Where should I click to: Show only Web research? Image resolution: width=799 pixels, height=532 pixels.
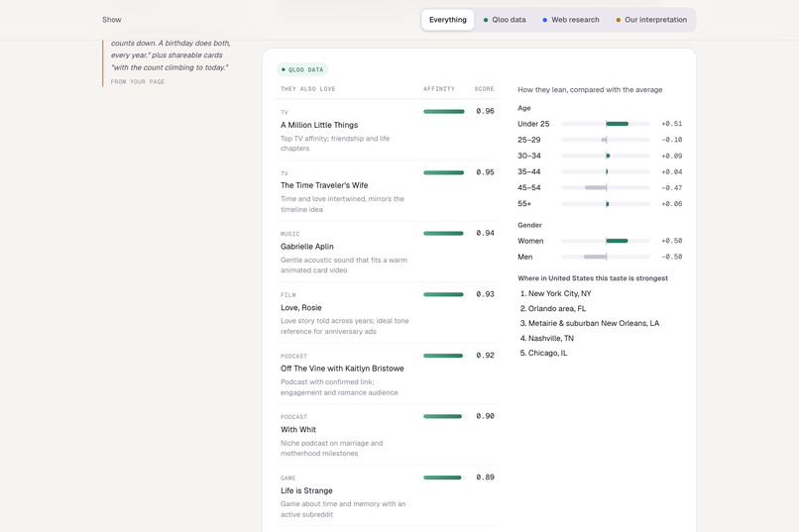[570, 20]
